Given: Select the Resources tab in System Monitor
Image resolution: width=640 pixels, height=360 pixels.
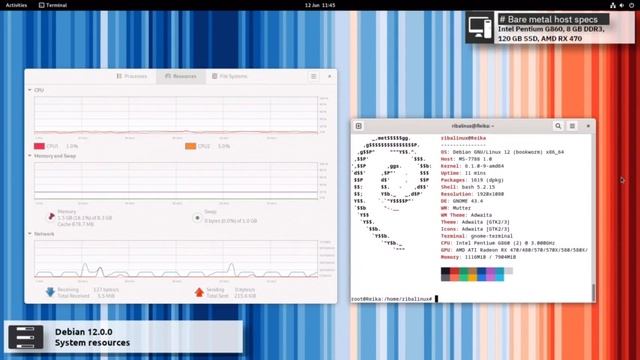Looking at the screenshot, I should (x=180, y=76).
